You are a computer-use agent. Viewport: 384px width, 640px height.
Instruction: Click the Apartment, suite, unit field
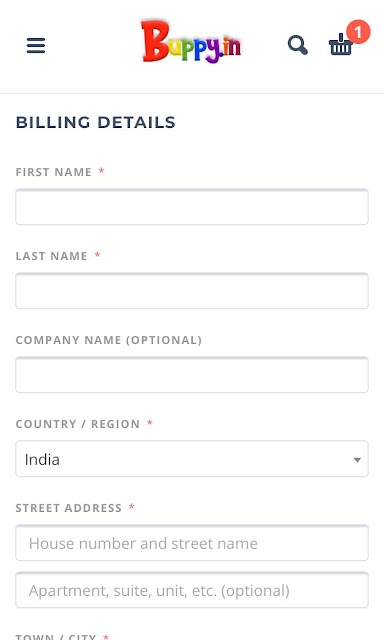[192, 590]
